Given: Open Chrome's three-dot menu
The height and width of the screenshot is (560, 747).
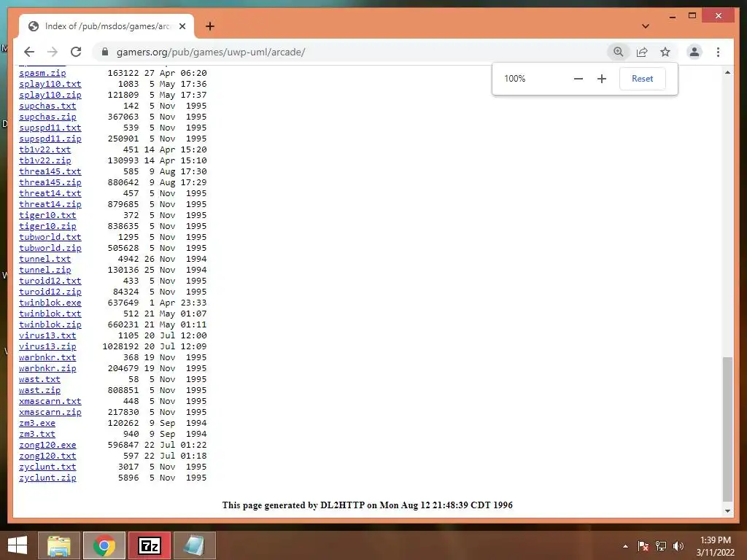Looking at the screenshot, I should [718, 52].
